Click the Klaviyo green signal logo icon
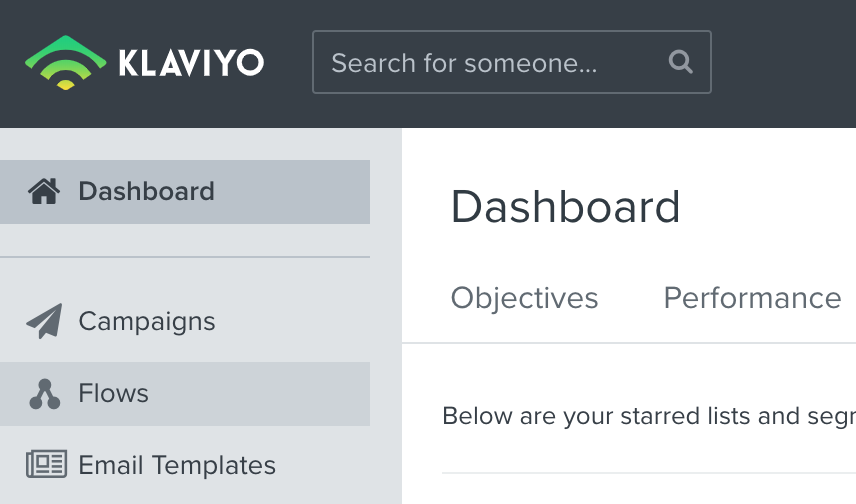Viewport: 856px width, 504px height. pyautogui.click(x=65, y=62)
